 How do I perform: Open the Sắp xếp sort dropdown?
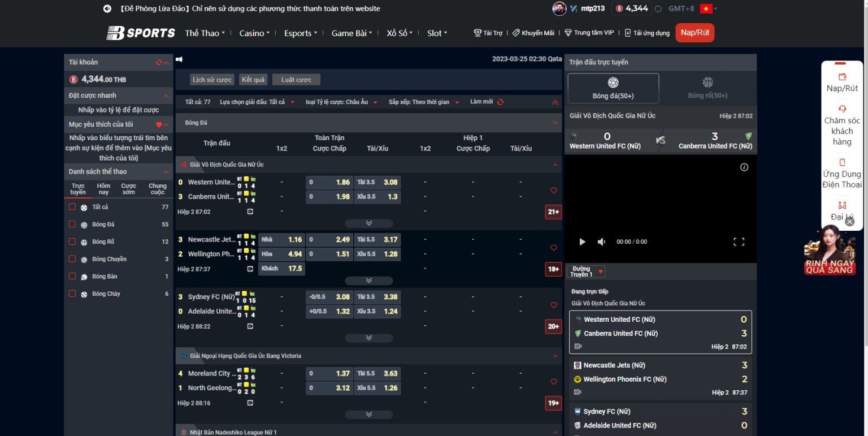tap(424, 102)
